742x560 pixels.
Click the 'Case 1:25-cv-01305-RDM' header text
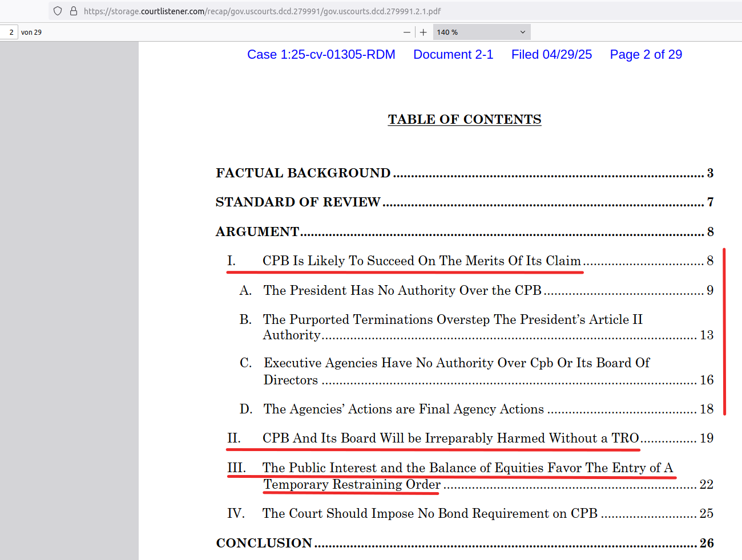coord(321,55)
